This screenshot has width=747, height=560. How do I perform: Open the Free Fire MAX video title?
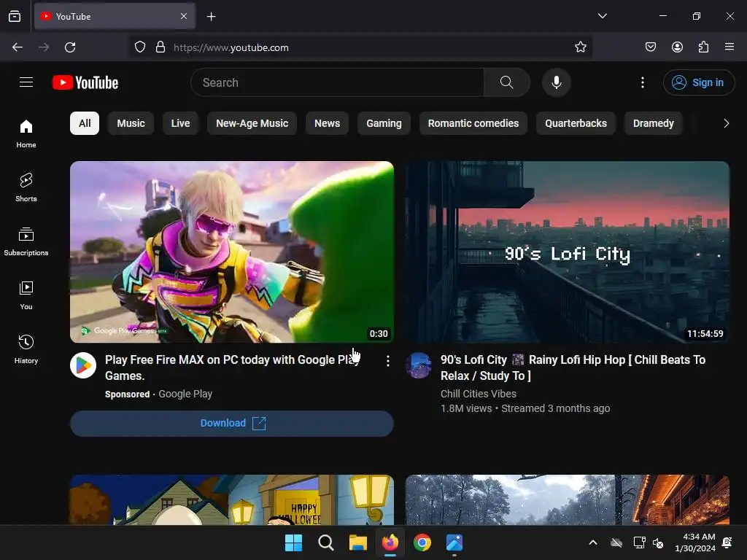[232, 367]
